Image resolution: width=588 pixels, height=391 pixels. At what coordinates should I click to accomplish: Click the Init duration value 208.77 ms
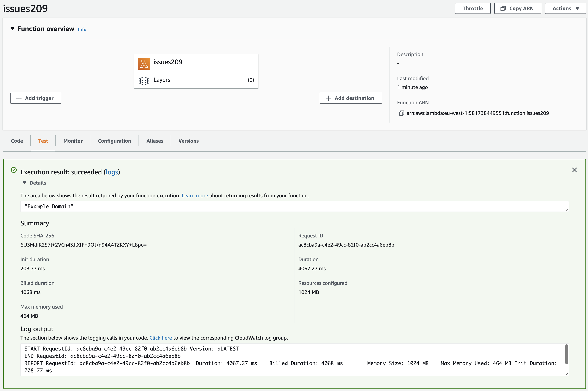click(x=33, y=269)
